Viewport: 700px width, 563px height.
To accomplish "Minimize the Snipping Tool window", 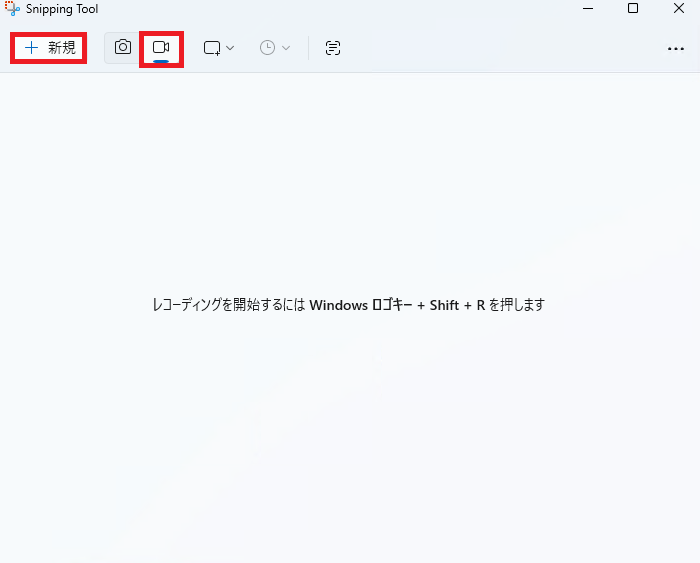I will click(x=587, y=9).
